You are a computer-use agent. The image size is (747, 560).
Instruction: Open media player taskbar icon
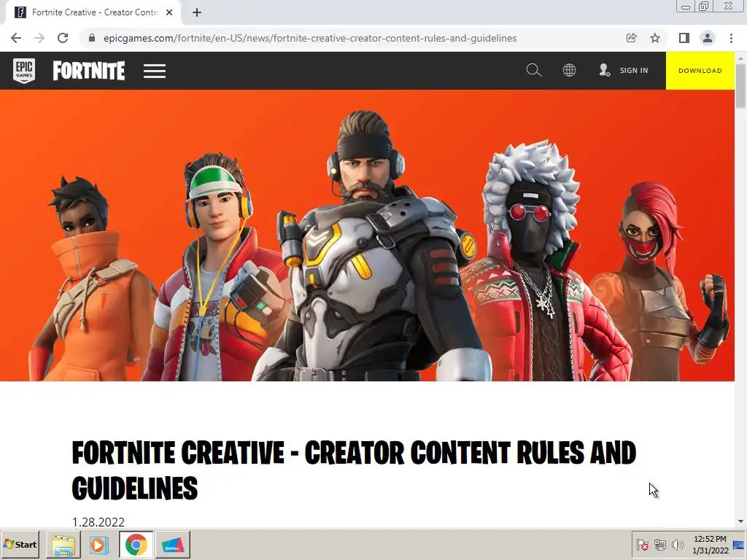coord(99,545)
